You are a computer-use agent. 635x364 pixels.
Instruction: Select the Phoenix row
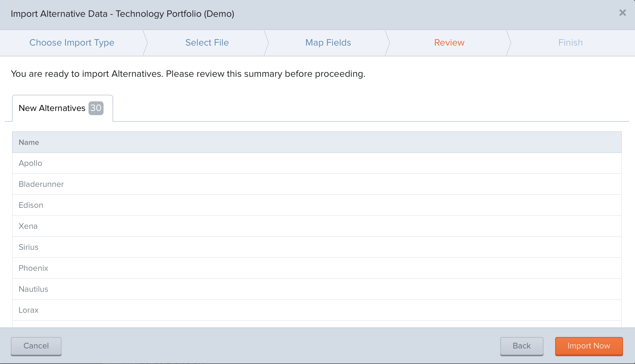(317, 268)
